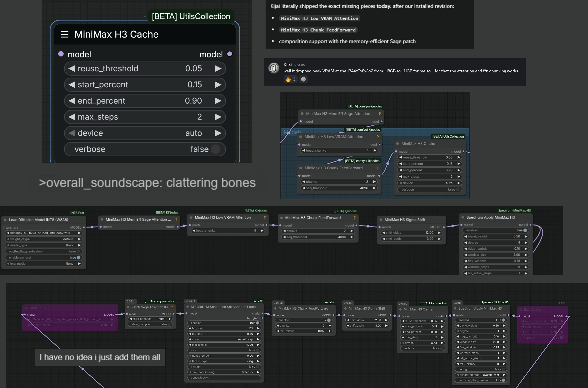Open the thresh_type dropdown set to diag
The width and height of the screenshot is (588, 388).
[x=224, y=361]
